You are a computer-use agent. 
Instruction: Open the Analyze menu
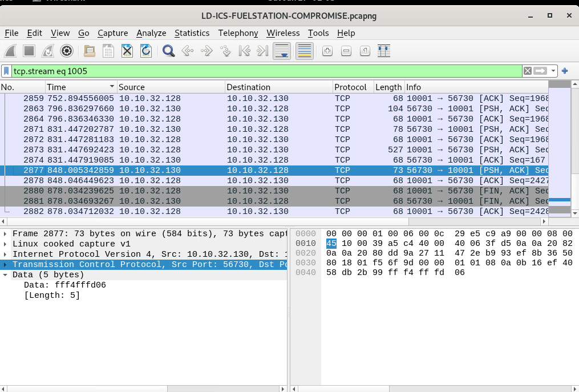[151, 33]
